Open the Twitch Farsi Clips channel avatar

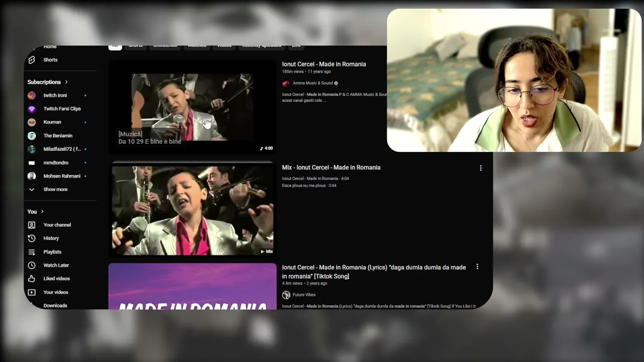[x=32, y=109]
